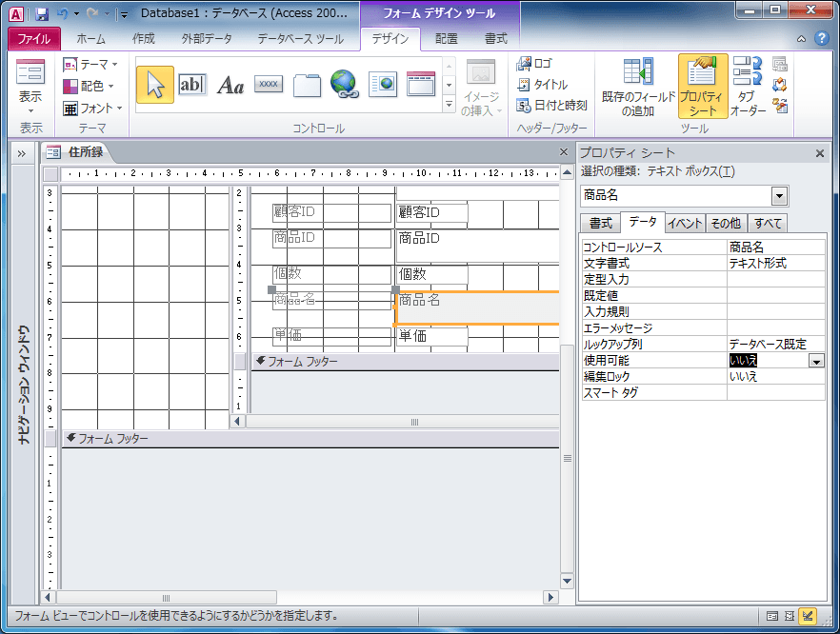Click convert macros to Visual Basic icon
This screenshot has width=840, height=634.
779,105
